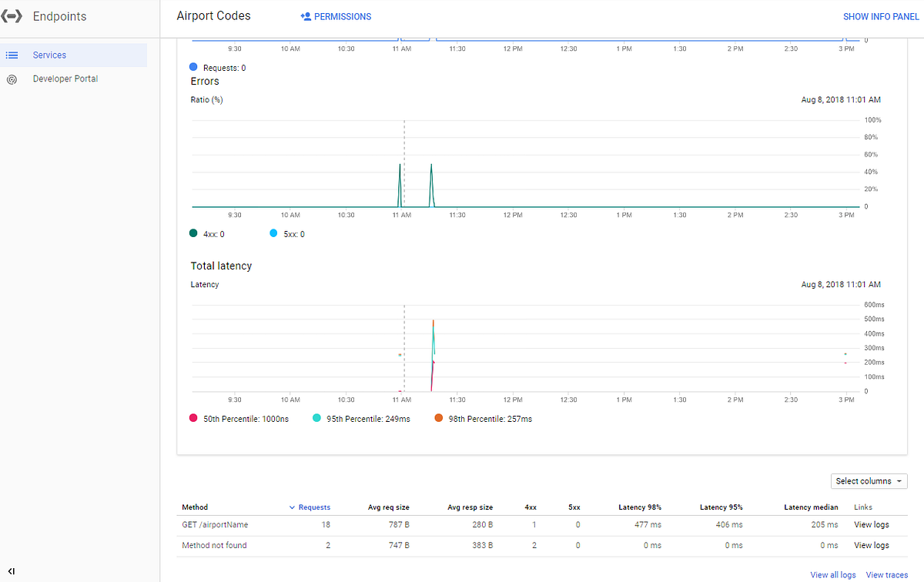The height and width of the screenshot is (582, 924).
Task: Click the people icon next to PERMISSIONS
Action: [x=305, y=16]
